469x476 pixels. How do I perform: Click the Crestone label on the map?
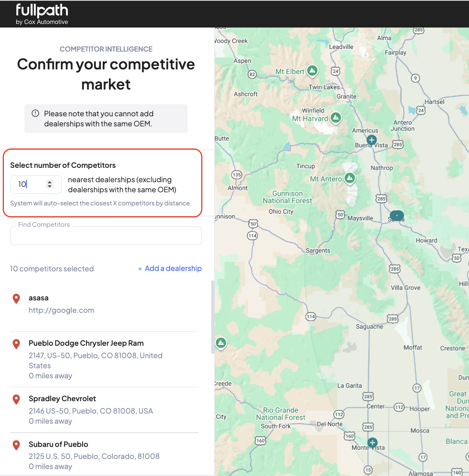(x=453, y=348)
